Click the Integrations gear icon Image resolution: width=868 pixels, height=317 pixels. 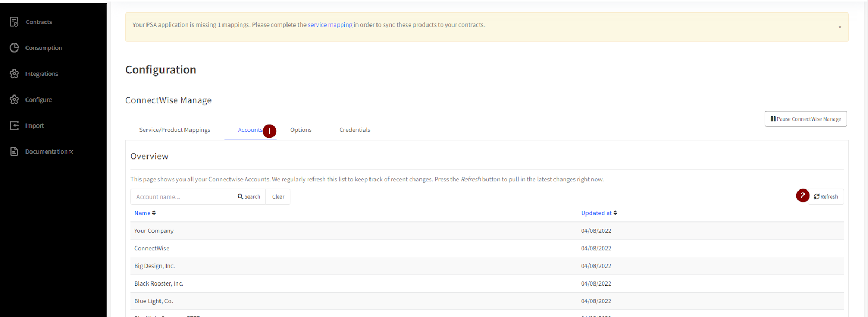(x=15, y=74)
